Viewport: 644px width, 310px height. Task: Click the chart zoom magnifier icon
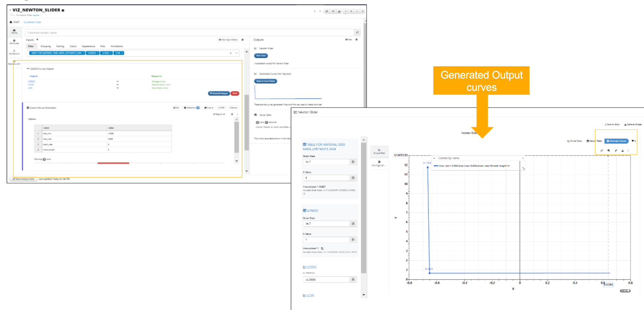(609, 150)
